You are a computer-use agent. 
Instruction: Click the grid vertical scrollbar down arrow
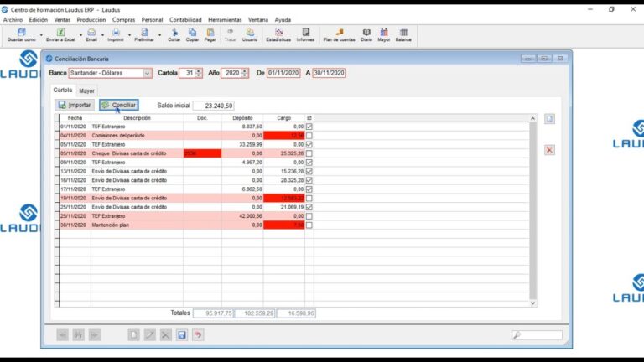[x=532, y=303]
